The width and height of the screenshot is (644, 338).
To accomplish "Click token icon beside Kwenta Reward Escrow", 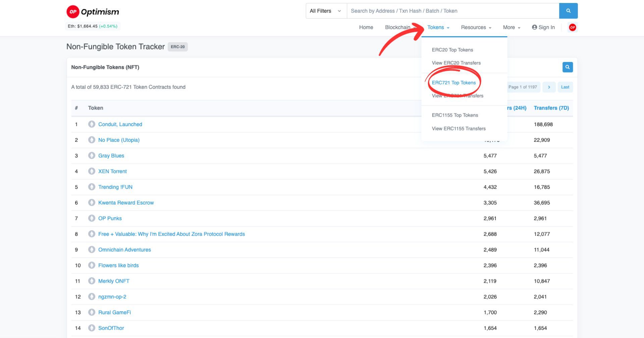I will tap(92, 203).
